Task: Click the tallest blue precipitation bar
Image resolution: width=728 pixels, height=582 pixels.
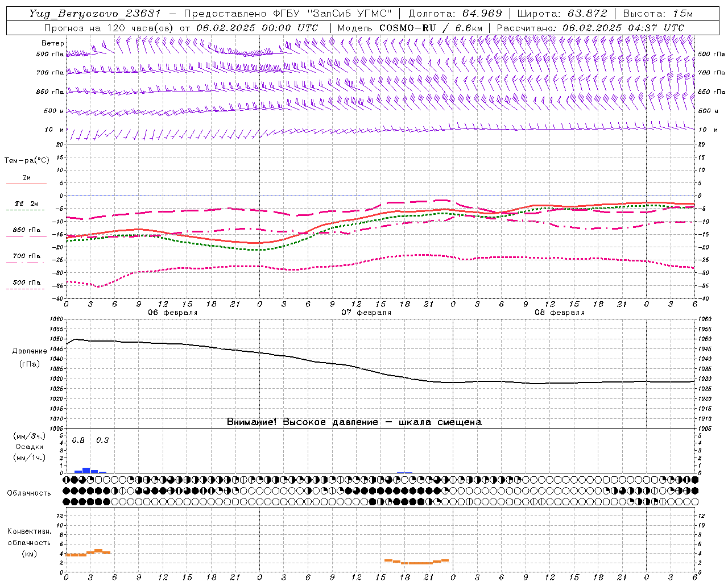Action: coord(86,470)
